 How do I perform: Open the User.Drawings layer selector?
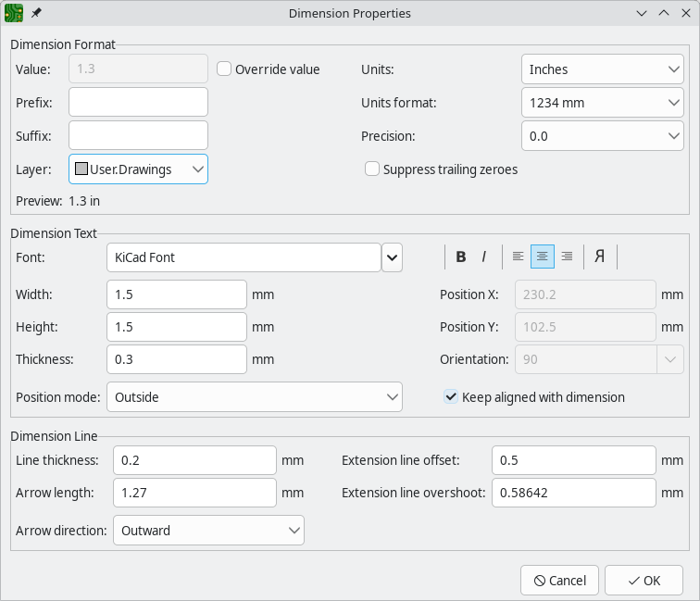139,169
